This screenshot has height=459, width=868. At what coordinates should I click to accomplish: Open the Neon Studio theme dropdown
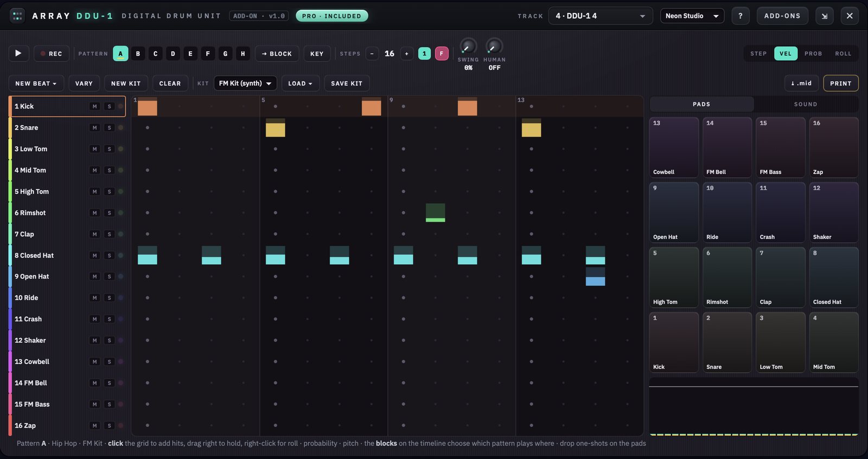692,16
